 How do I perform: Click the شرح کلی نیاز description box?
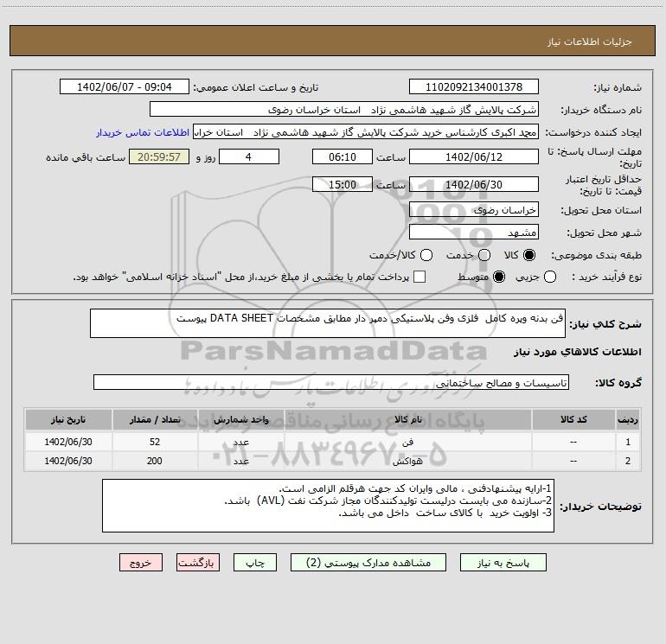(x=328, y=323)
